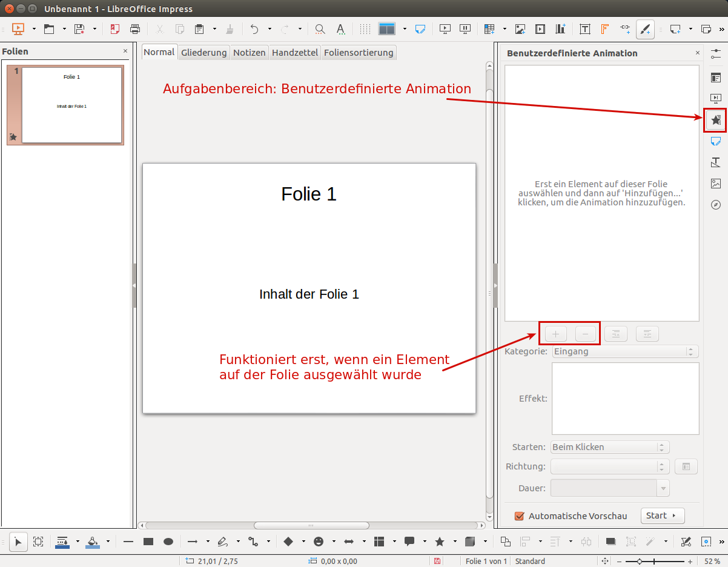
Task: Select the ellipse drawing tool
Action: tap(169, 542)
